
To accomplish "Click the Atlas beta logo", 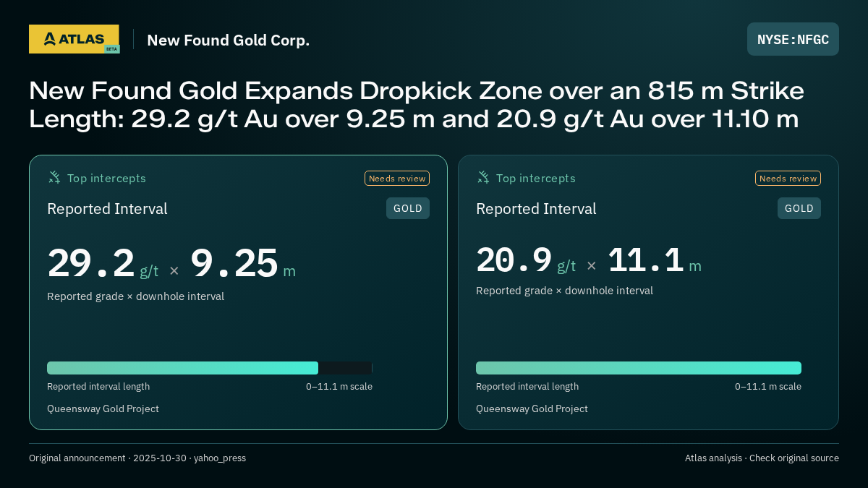I will [74, 39].
